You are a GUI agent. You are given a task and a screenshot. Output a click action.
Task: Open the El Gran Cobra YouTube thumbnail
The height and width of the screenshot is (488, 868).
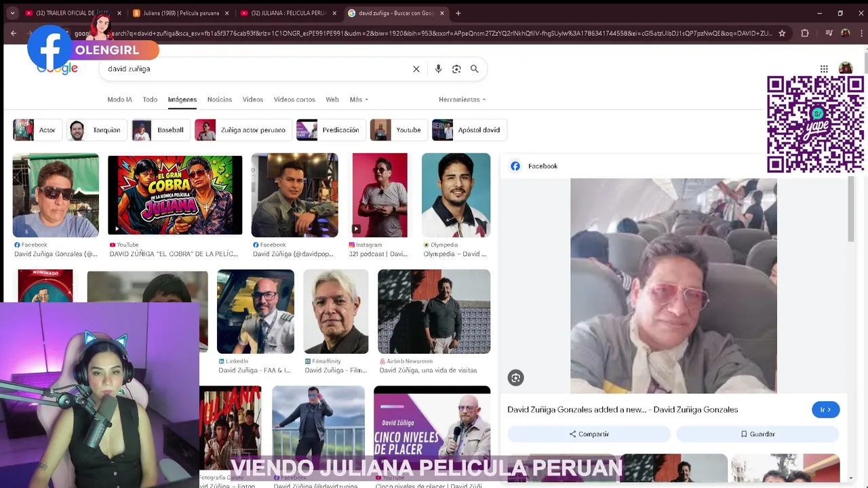click(175, 195)
